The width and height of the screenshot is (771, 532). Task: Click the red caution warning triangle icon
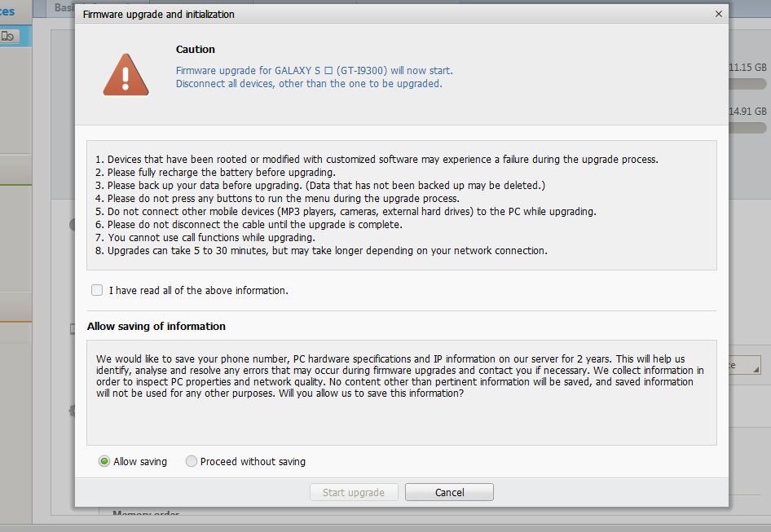pos(126,75)
